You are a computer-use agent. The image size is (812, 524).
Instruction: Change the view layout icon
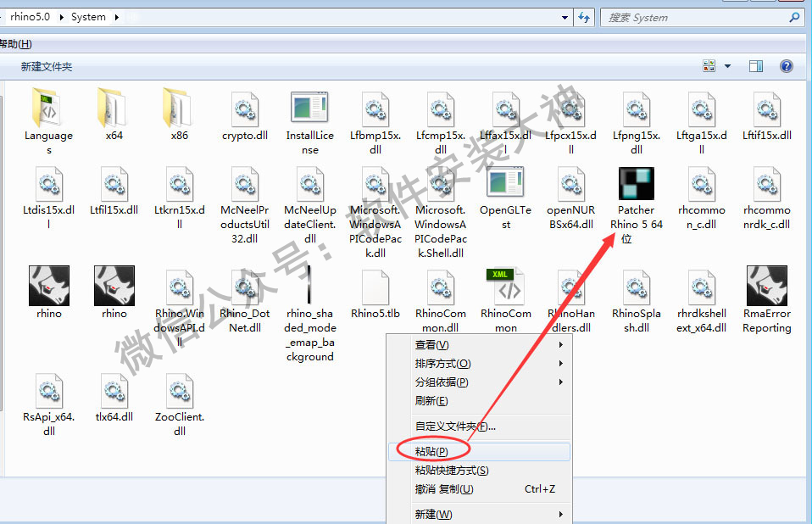click(x=709, y=66)
